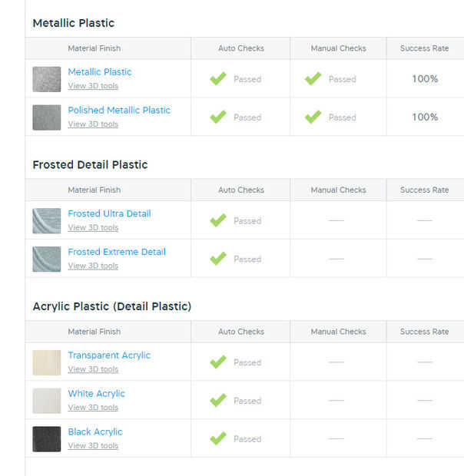Click Polished Metallic Plastic manual checks checkmark
The height and width of the screenshot is (476, 464).
click(313, 117)
